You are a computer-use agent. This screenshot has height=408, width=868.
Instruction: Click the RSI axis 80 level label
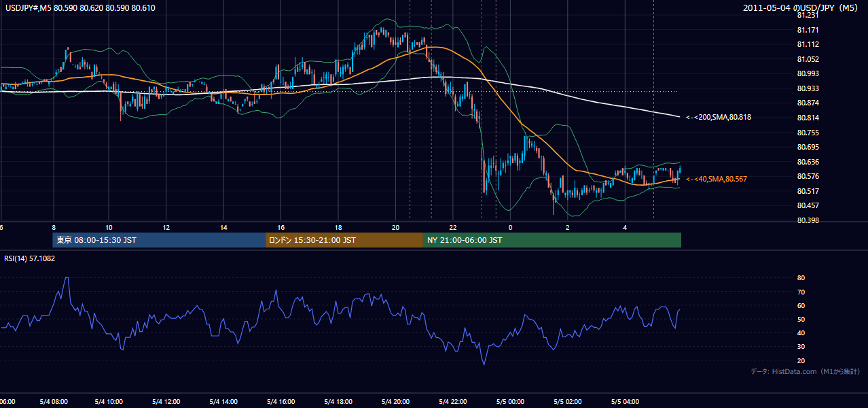pos(801,278)
